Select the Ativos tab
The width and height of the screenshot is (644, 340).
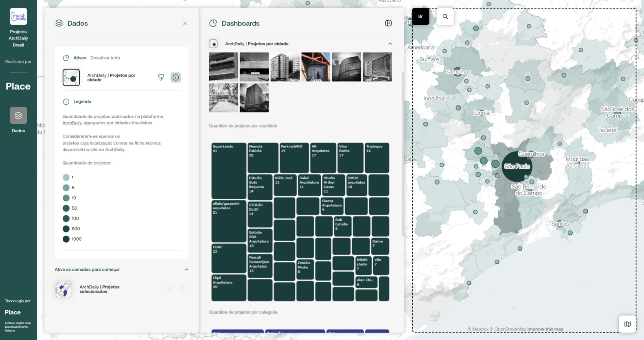(79, 58)
